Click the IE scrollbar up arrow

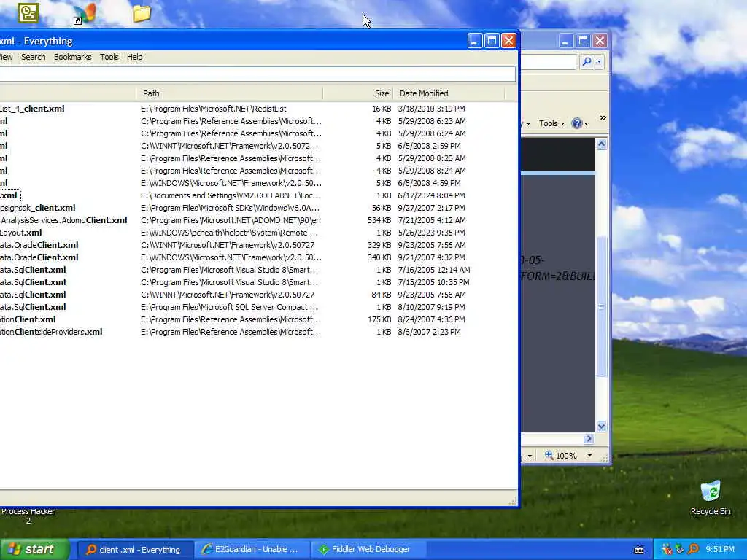[601, 144]
